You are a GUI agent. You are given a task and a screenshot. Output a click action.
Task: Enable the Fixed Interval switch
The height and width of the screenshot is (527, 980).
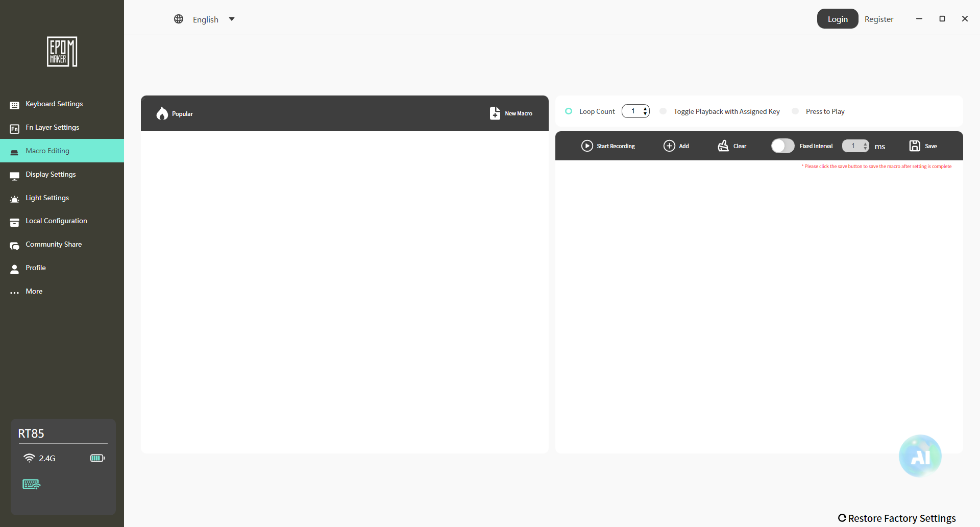(x=782, y=146)
